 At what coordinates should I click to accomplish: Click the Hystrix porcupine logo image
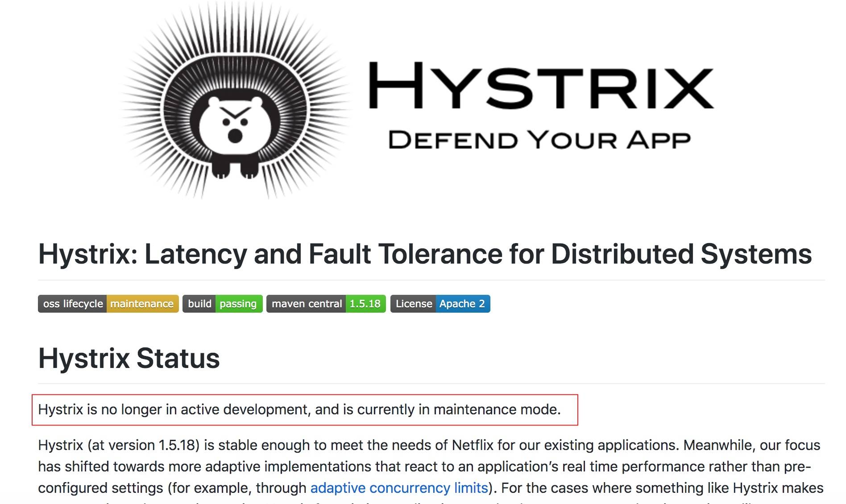pyautogui.click(x=234, y=103)
